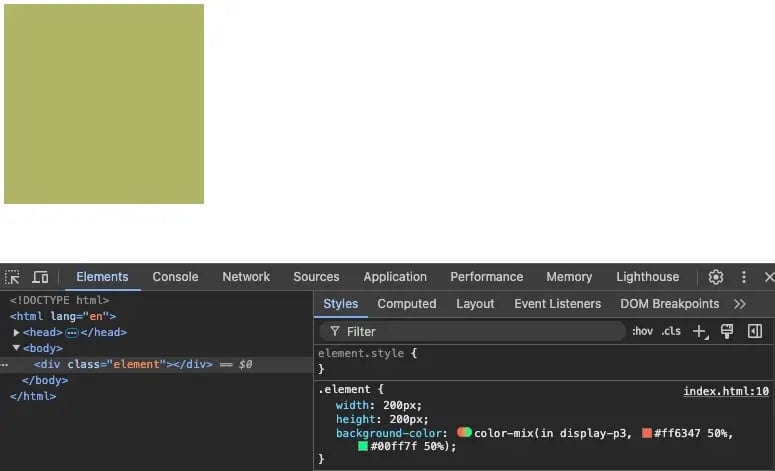775x471 pixels.
Task: Select the html lang="en" node
Action: [x=63, y=316]
